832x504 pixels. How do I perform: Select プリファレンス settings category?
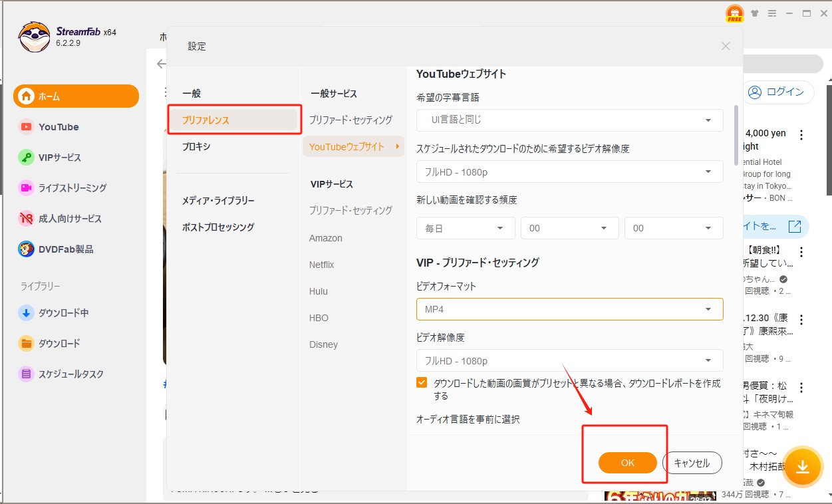pos(233,120)
